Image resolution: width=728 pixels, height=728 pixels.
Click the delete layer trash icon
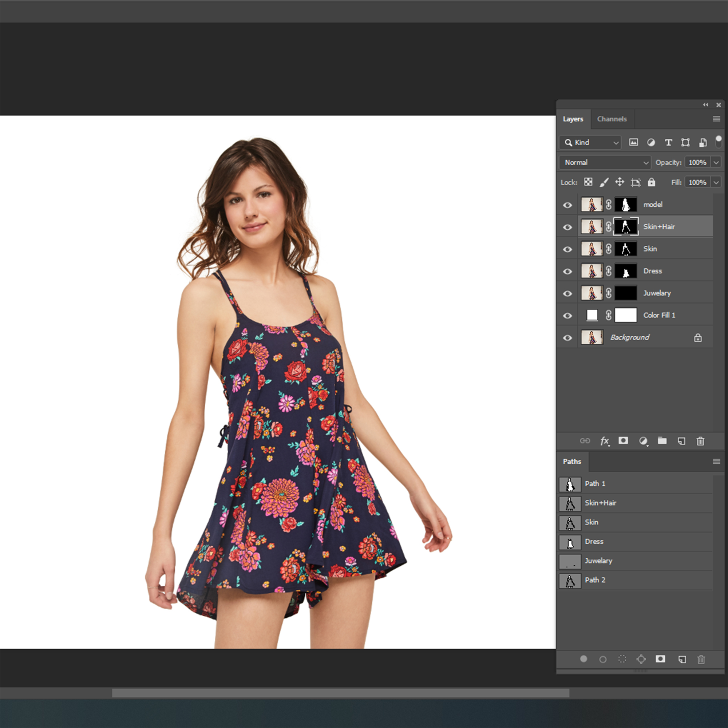[x=700, y=441]
